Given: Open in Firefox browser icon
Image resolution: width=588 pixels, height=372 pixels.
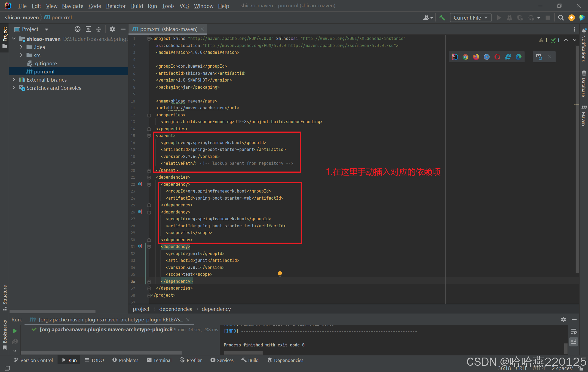Looking at the screenshot, I should [x=476, y=57].
